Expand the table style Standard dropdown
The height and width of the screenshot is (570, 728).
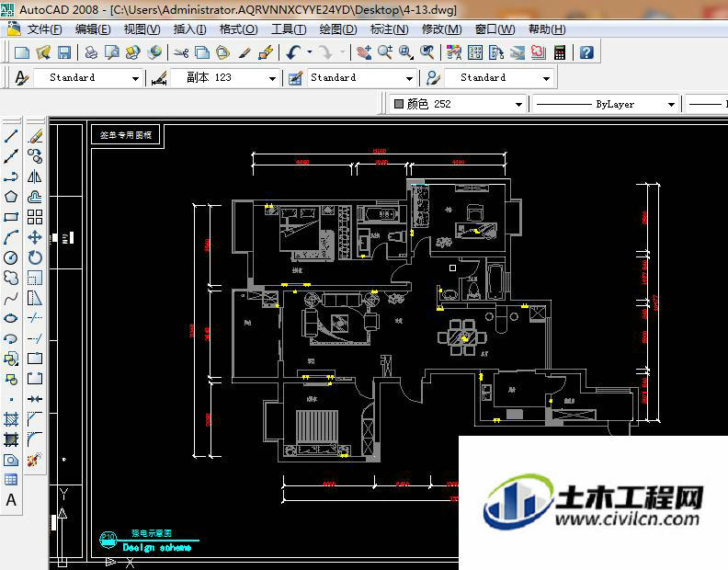coord(409,78)
